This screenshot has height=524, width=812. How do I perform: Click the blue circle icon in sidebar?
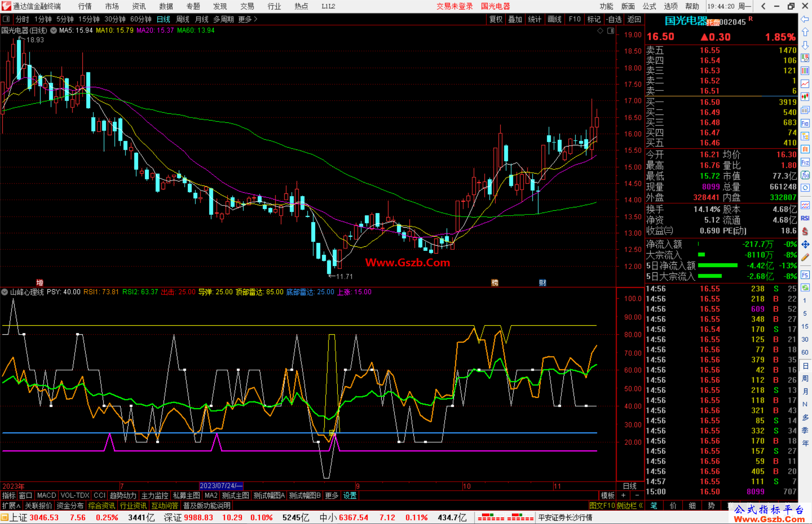tap(805, 188)
